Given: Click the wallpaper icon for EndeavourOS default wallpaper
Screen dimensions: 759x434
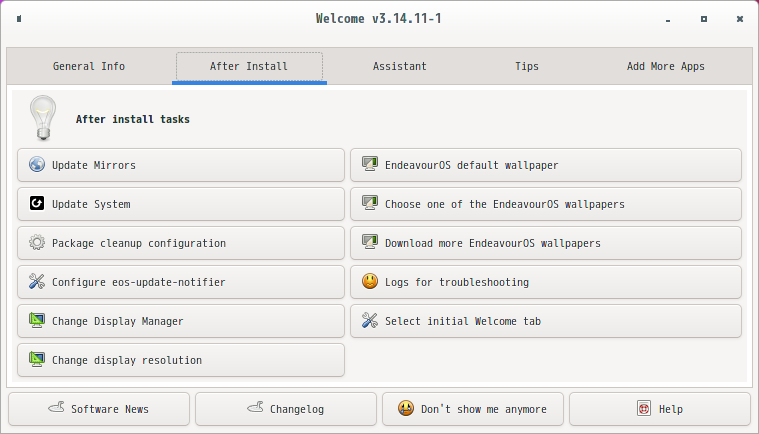Looking at the screenshot, I should (370, 164).
